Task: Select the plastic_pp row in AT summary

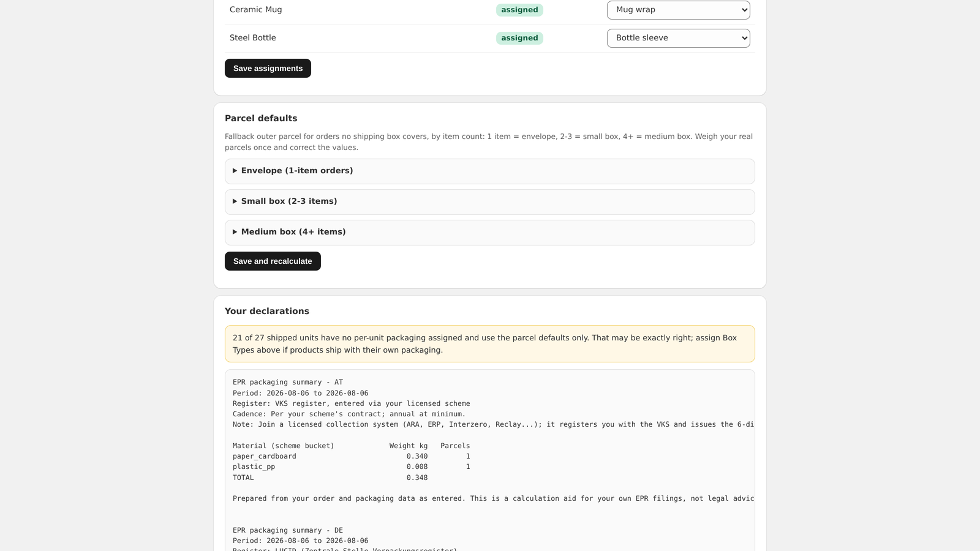Action: point(352,467)
